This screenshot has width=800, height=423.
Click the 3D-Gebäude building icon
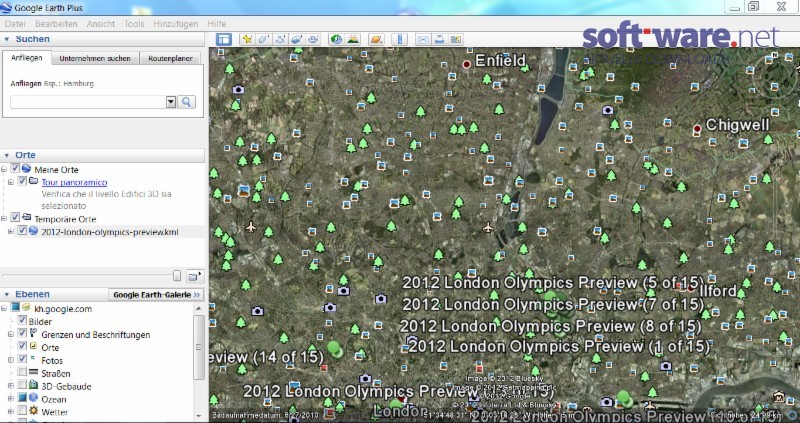pyautogui.click(x=34, y=385)
